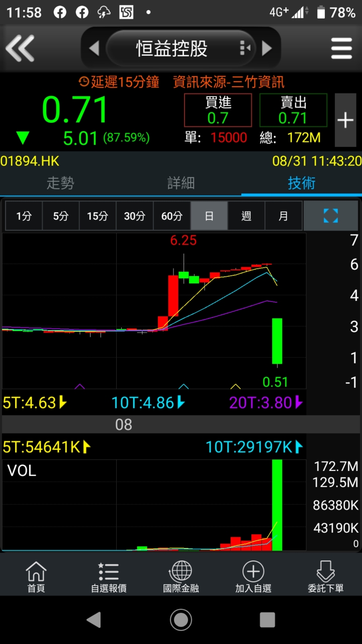This screenshot has width=362, height=644.
Task: Tap 20T:3.80 moving average setting
Action: (266, 403)
